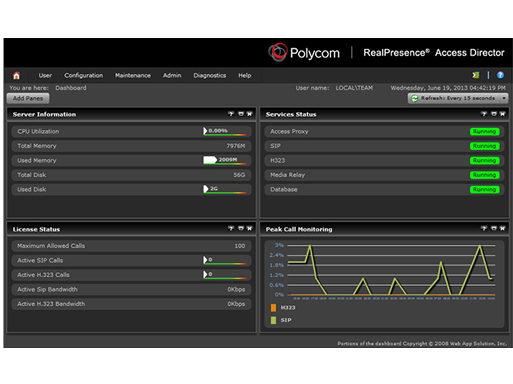The width and height of the screenshot is (513, 384).
Task: Maximize the Peak Call Monitoring pane
Action: coord(494,228)
